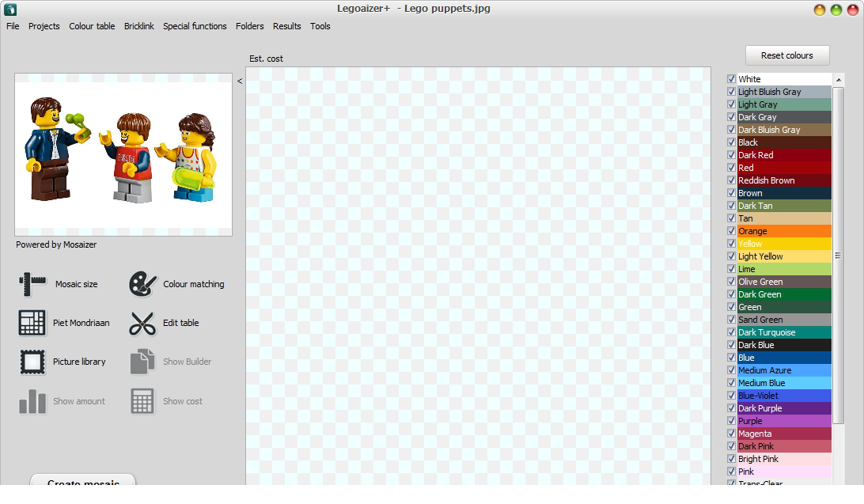Click the Est. cost label
Screen dimensions: 864x504
[x=266, y=59]
